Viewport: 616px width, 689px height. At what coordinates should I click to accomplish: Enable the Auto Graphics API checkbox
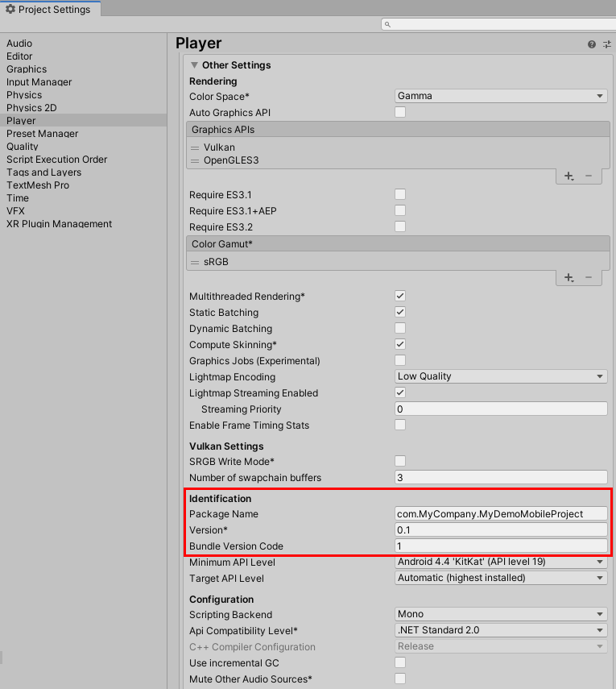tap(400, 112)
